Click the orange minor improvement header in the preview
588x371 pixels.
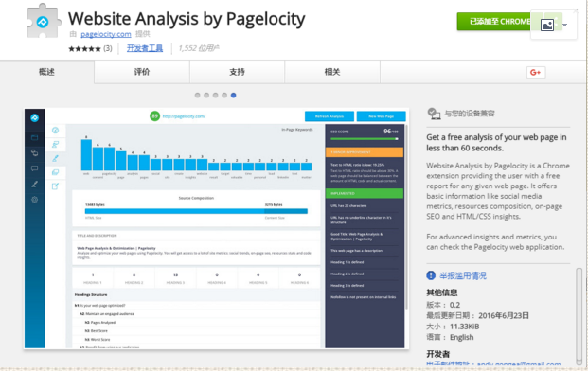pyautogui.click(x=365, y=152)
